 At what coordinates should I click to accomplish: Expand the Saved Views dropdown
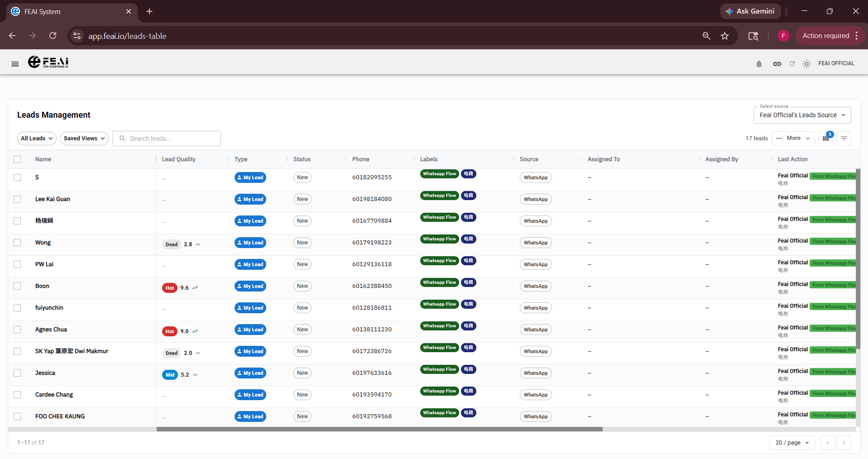(84, 139)
